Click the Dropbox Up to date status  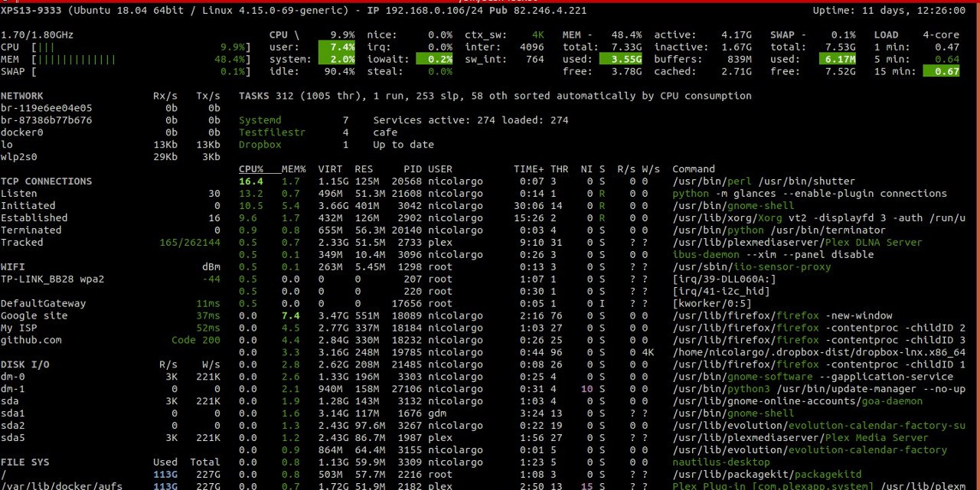[336, 145]
